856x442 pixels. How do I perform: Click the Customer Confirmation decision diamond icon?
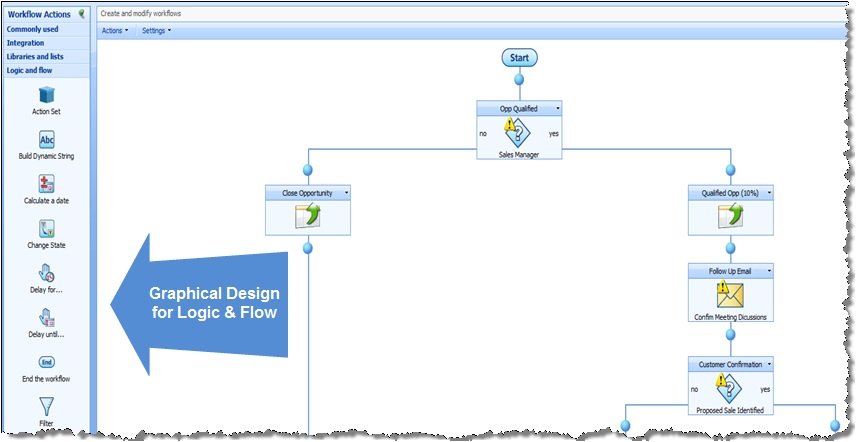[x=729, y=388]
